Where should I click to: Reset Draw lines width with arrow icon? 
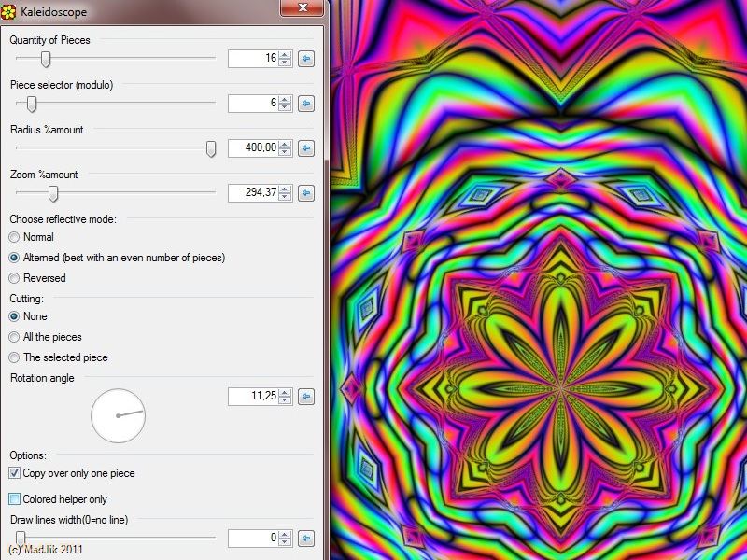click(x=306, y=539)
